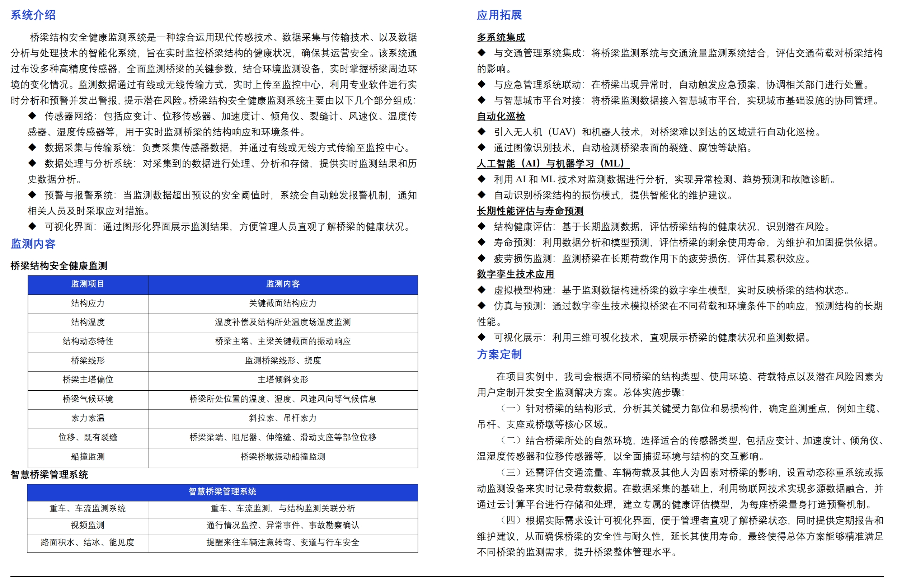Viewport: 897px width, 588px height.
Task: Click the diamond bullet before 虚拟模型构建
Action: (482, 290)
